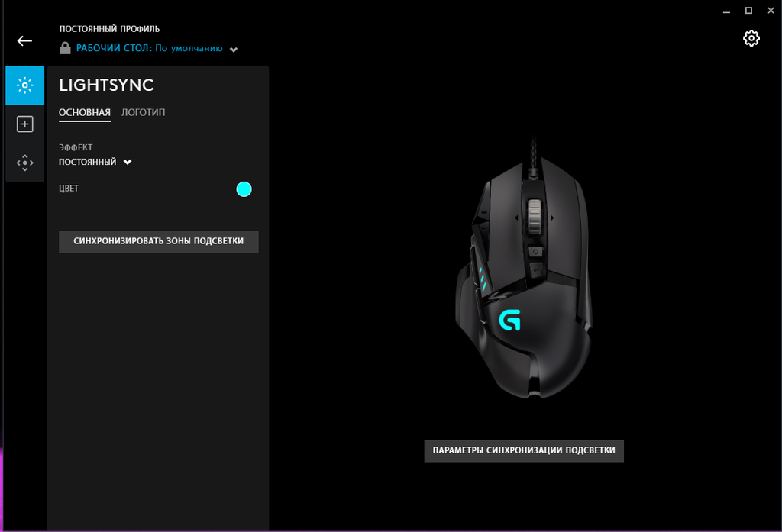
Task: Open settings with the gear icon
Action: 751,38
